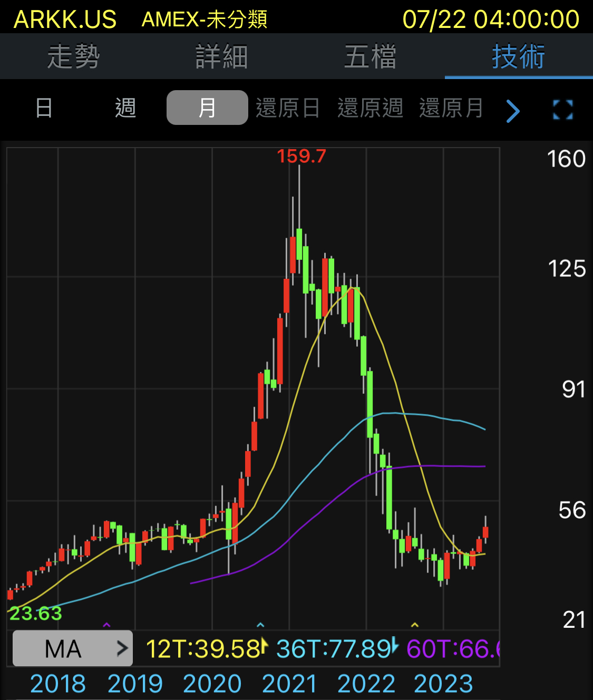Image resolution: width=593 pixels, height=700 pixels.
Task: Tap the 36T:77.89 moving average value
Action: 334,649
